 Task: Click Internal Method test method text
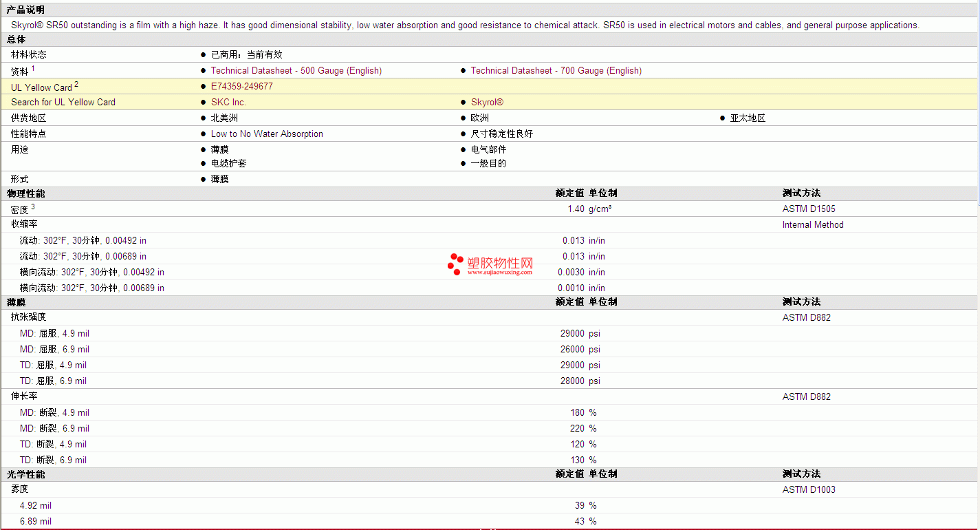[x=813, y=225]
